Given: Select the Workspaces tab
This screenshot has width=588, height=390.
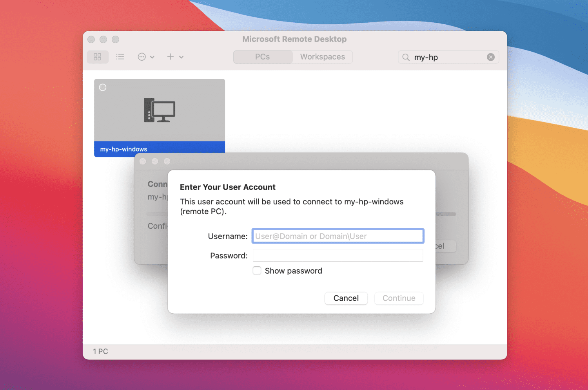Looking at the screenshot, I should coord(323,57).
